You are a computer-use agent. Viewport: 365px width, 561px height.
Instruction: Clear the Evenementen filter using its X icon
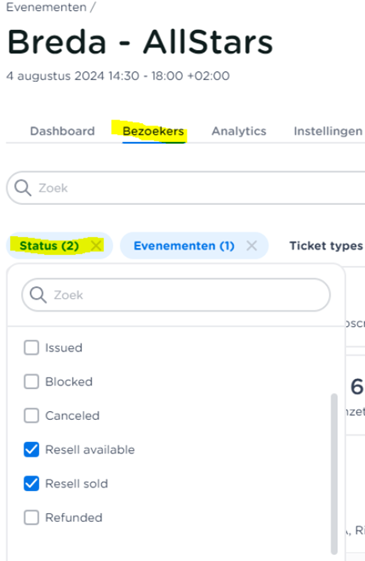[252, 246]
